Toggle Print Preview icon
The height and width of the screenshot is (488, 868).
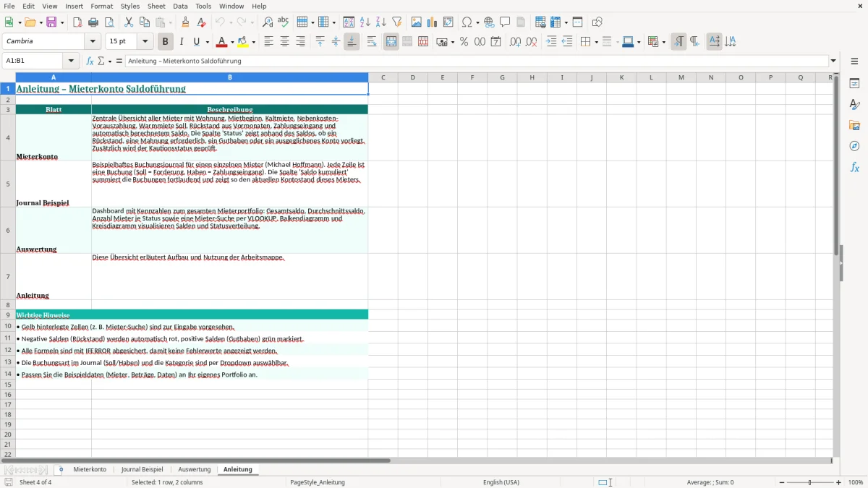tap(109, 22)
